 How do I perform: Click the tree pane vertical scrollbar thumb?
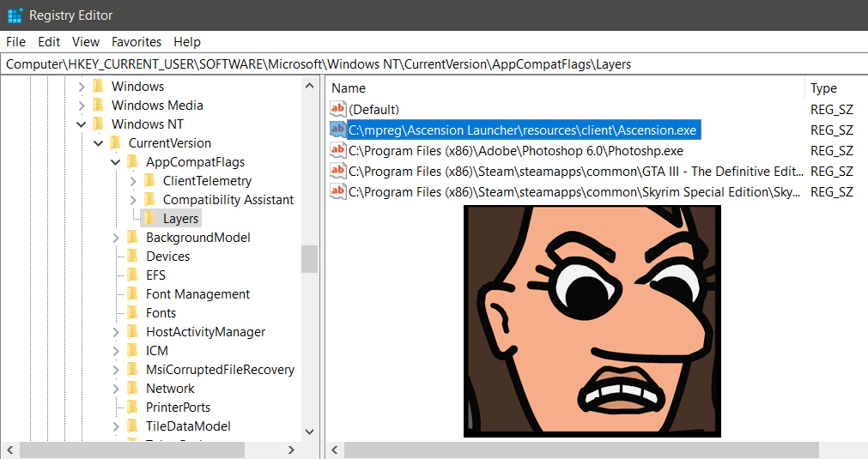[309, 259]
